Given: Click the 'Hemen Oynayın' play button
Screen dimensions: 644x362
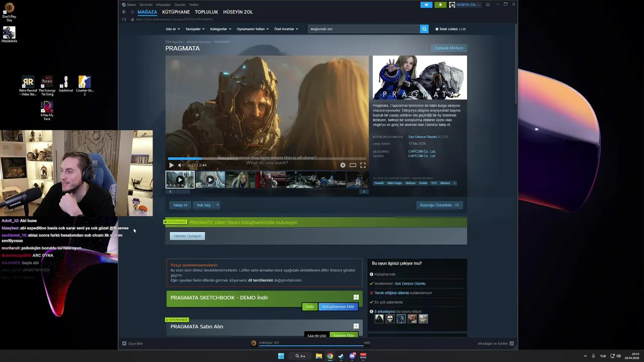Looking at the screenshot, I should click(187, 236).
